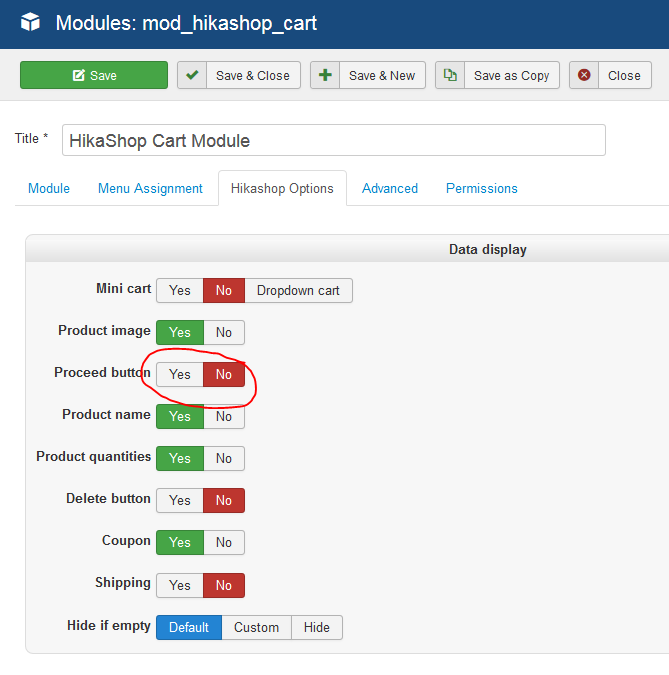Click the red Close cancel icon
Viewport: 669px width, 675px height.
tap(584, 75)
